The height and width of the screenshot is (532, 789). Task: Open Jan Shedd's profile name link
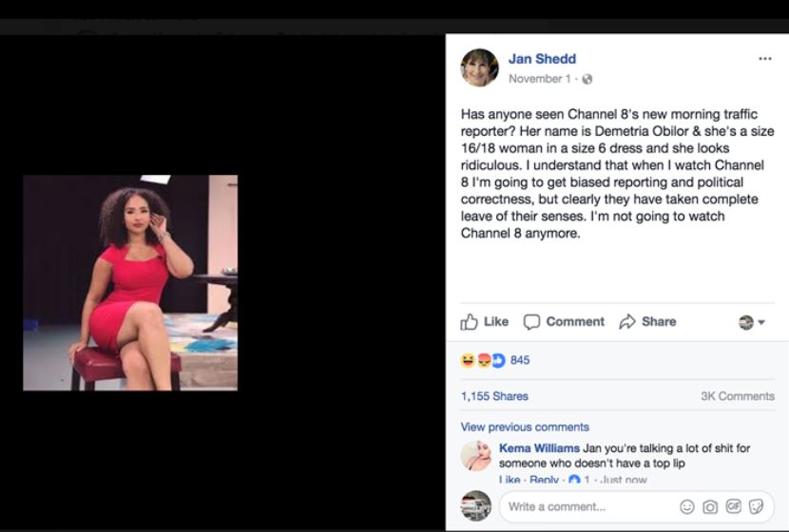coord(542,59)
